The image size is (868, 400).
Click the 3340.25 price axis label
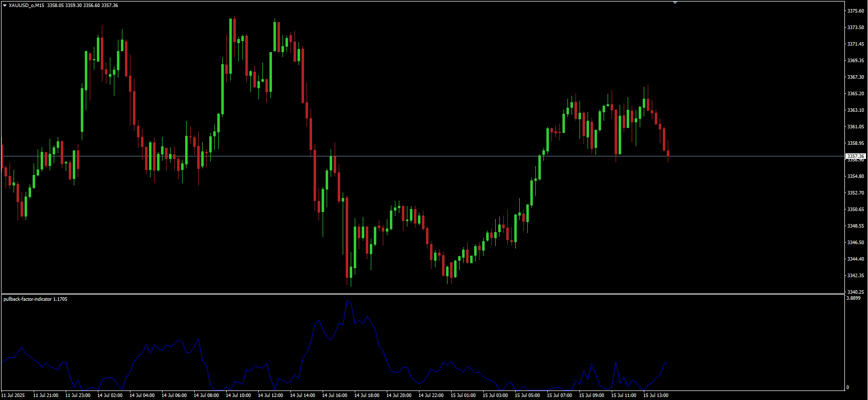855,292
